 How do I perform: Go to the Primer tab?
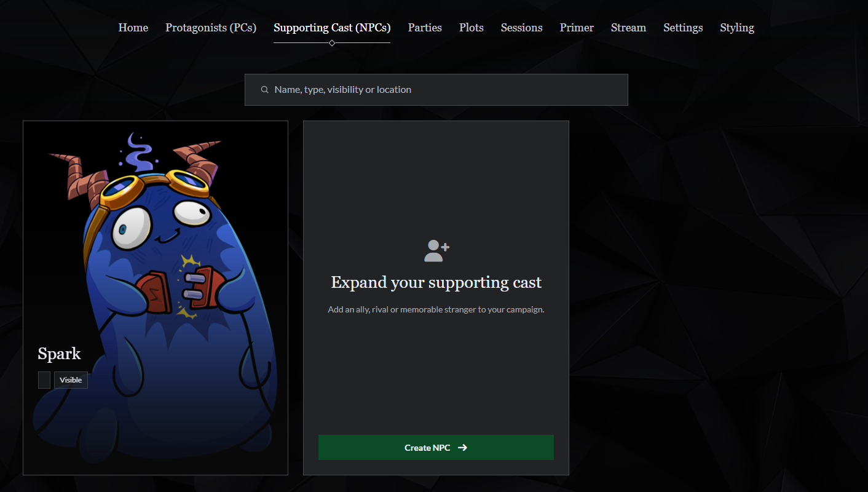point(577,28)
